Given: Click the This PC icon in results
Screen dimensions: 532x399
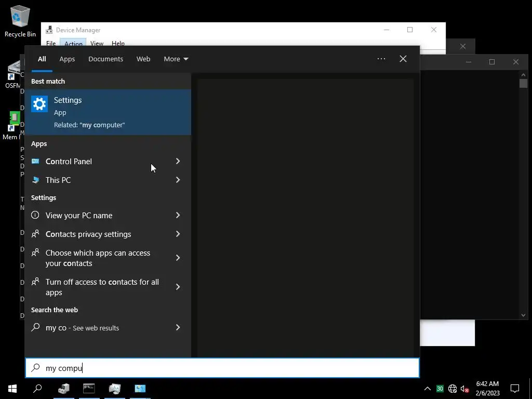Looking at the screenshot, I should click(x=35, y=180).
